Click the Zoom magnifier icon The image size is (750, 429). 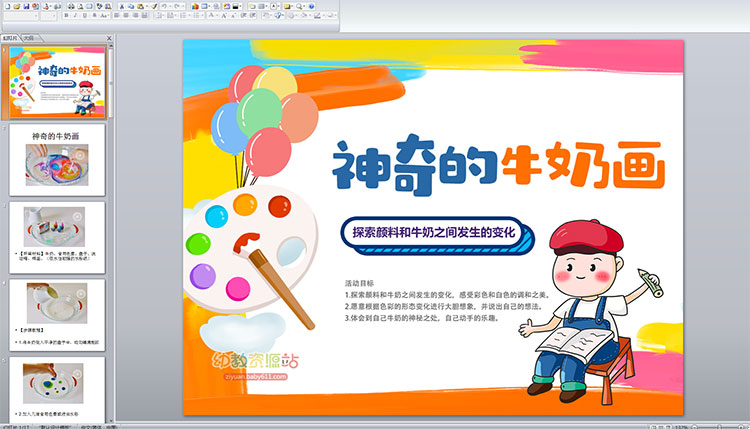(x=299, y=6)
